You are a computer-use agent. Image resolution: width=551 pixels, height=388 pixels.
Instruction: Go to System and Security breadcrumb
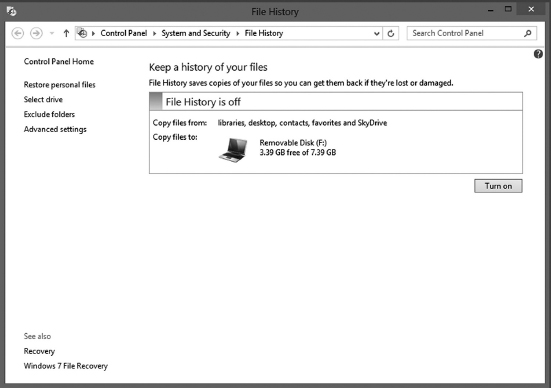(196, 33)
